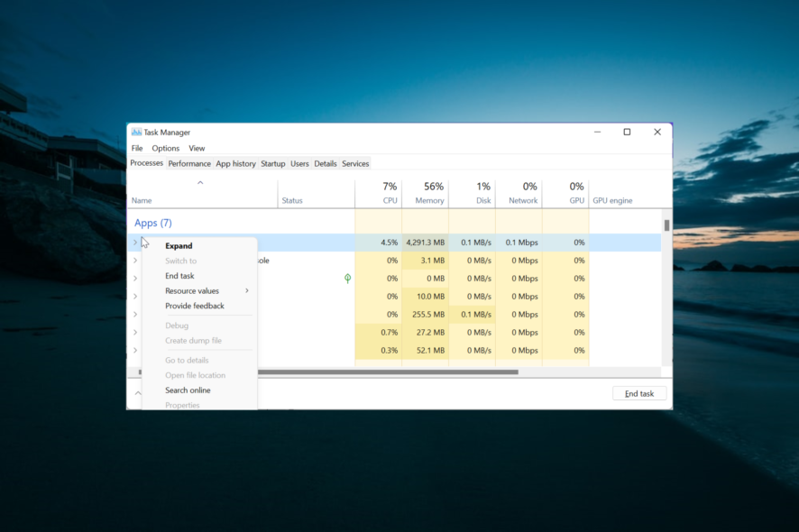The height and width of the screenshot is (532, 799).
Task: Click the sort arrow above the Name column
Action: click(200, 183)
